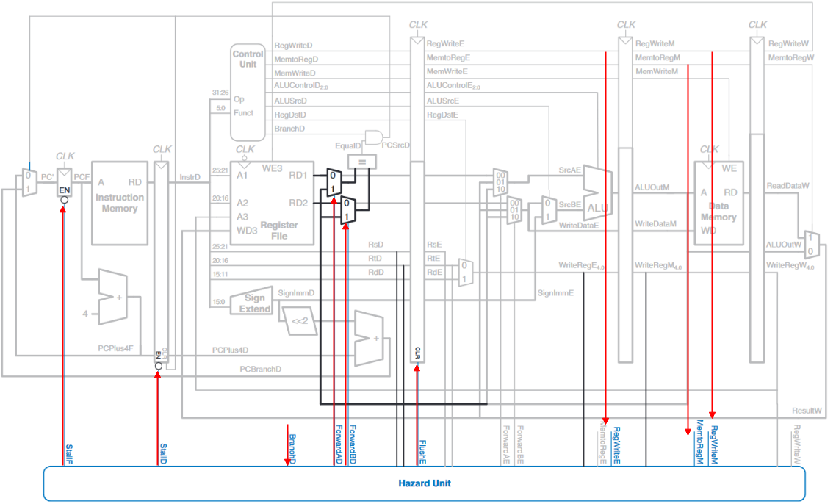Click the ResultW output multiplexer
This screenshot has height=504, width=836.
(810, 242)
